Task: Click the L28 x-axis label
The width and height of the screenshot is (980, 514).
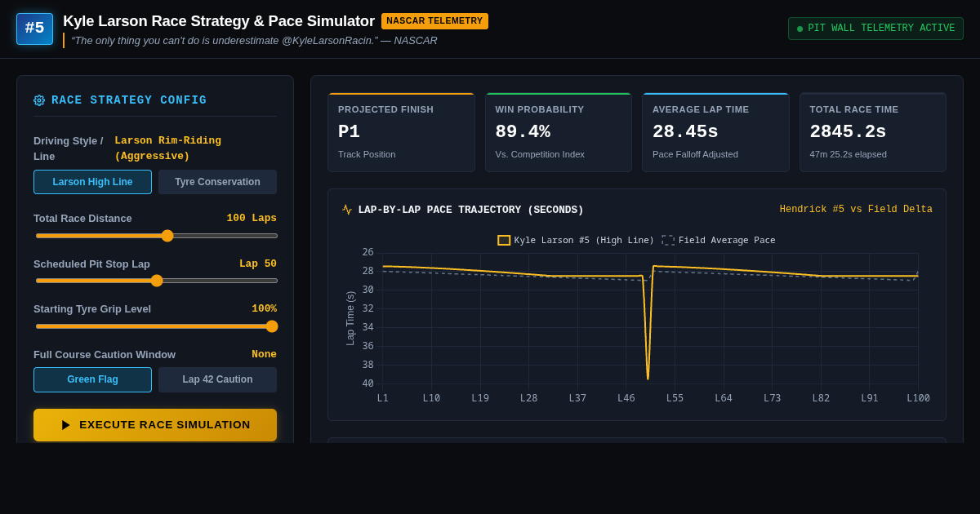Action: point(528,398)
